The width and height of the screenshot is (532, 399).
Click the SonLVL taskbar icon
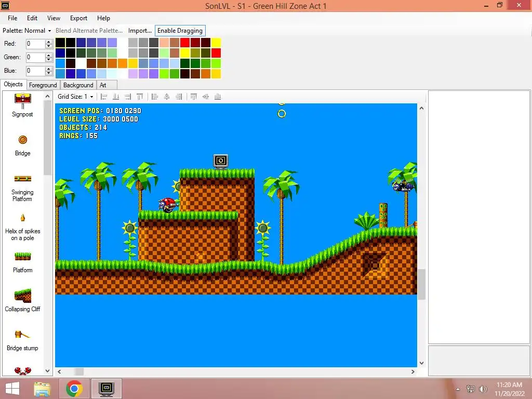click(106, 389)
